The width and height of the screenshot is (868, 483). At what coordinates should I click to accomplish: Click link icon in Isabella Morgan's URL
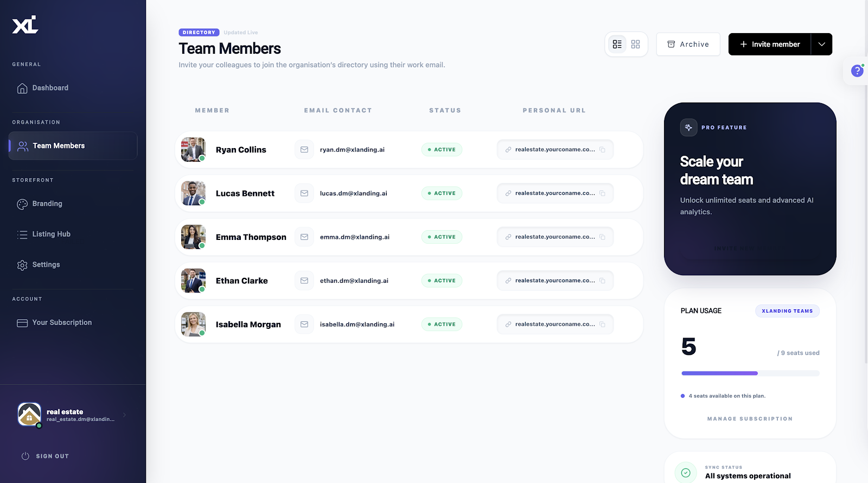pyautogui.click(x=508, y=325)
